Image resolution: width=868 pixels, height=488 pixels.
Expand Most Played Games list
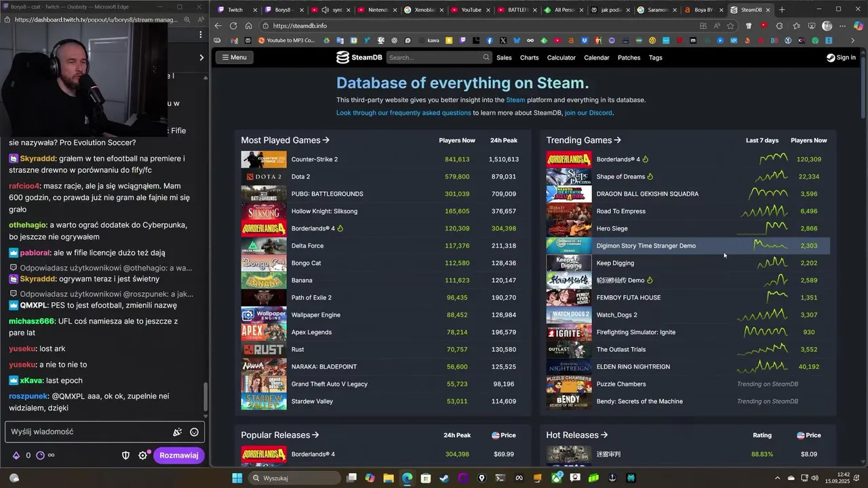[285, 140]
